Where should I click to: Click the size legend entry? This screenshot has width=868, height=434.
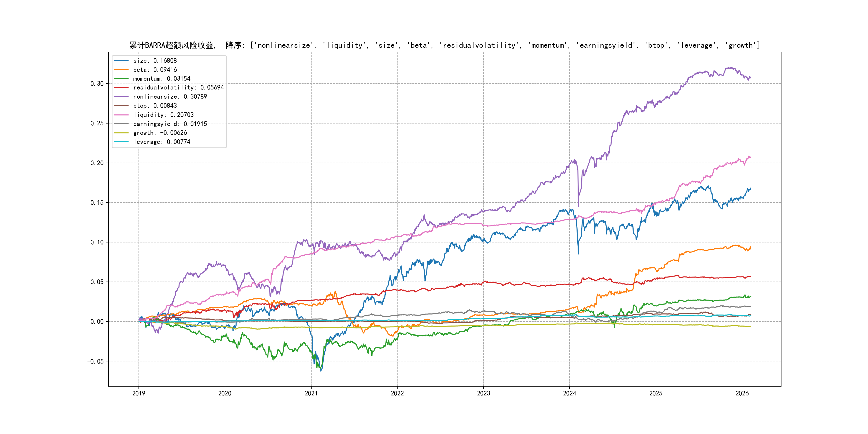(155, 61)
